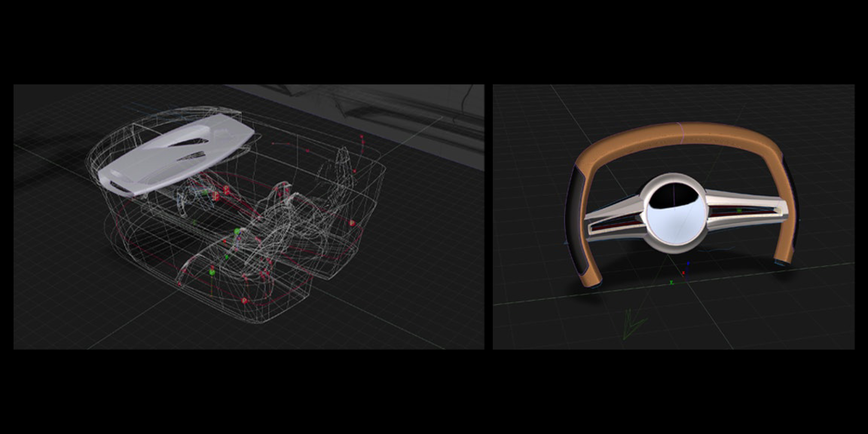Click the topmost red curve control point
Screen dimensions: 868x434
(362, 137)
